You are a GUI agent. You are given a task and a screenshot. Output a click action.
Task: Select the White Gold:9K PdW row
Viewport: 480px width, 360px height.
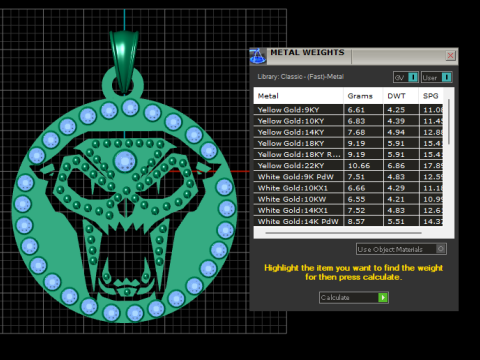point(348,177)
